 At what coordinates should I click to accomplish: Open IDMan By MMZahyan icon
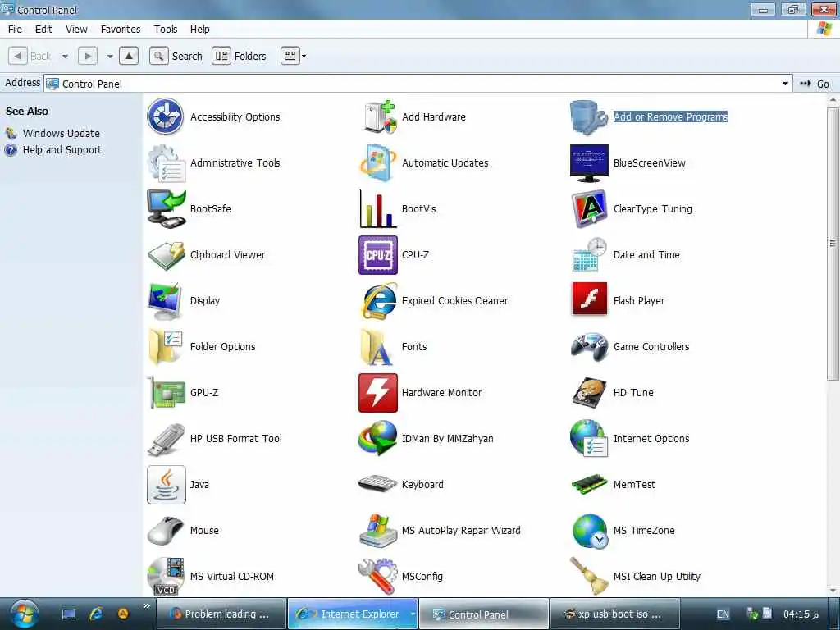point(377,438)
